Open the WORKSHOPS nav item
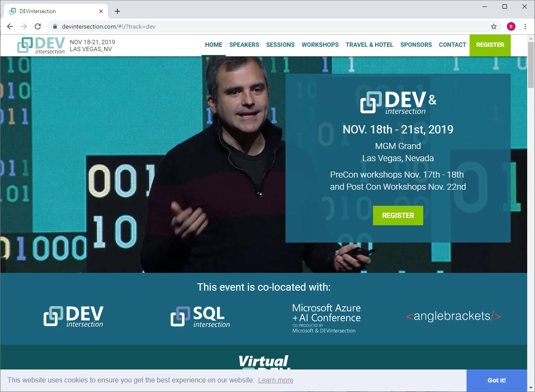The width and height of the screenshot is (535, 392). [x=320, y=45]
